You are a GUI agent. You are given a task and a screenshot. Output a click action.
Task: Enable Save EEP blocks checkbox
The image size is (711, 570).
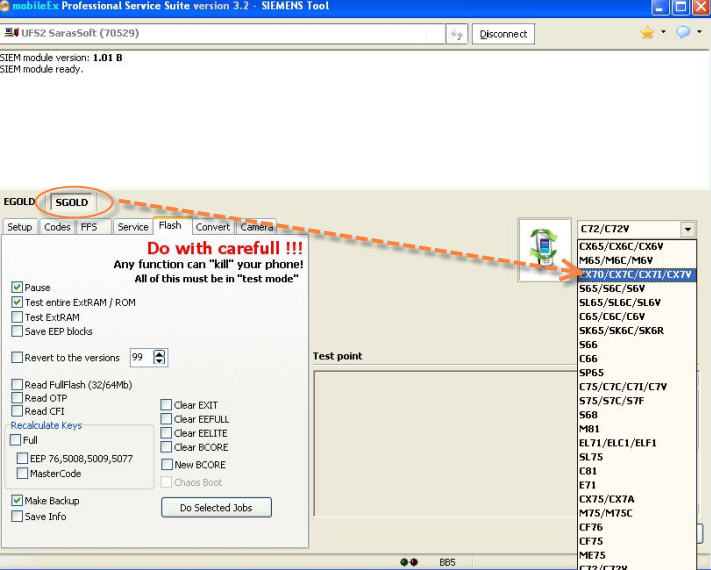[x=17, y=331]
